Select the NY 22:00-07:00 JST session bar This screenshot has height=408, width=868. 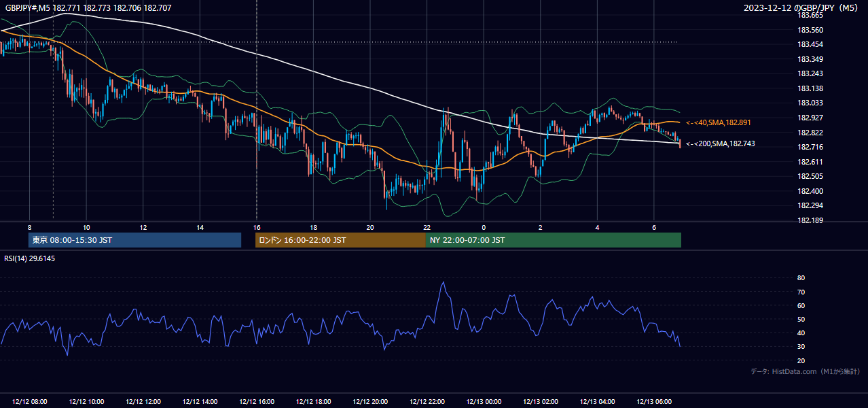pos(554,240)
